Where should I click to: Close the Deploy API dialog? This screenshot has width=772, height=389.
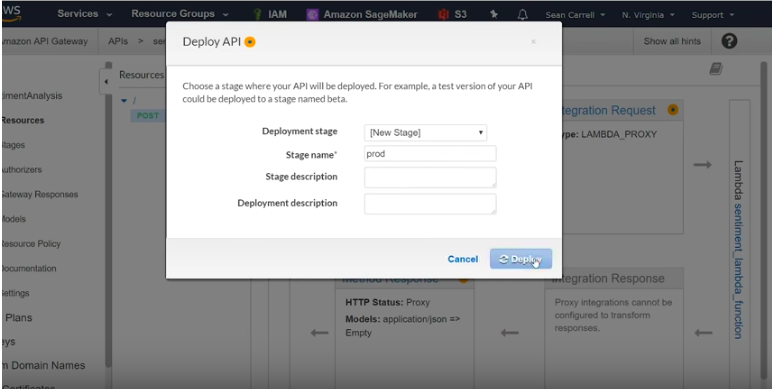pos(533,42)
